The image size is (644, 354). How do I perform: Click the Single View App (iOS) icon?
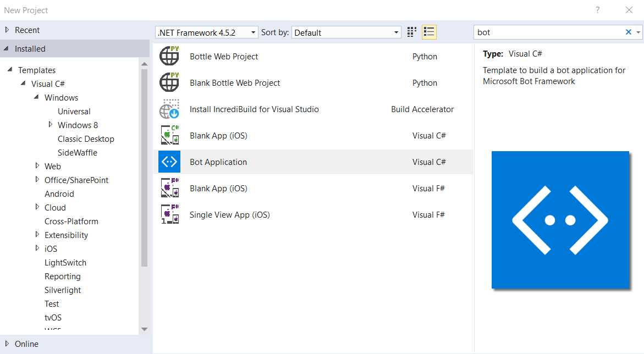click(169, 214)
